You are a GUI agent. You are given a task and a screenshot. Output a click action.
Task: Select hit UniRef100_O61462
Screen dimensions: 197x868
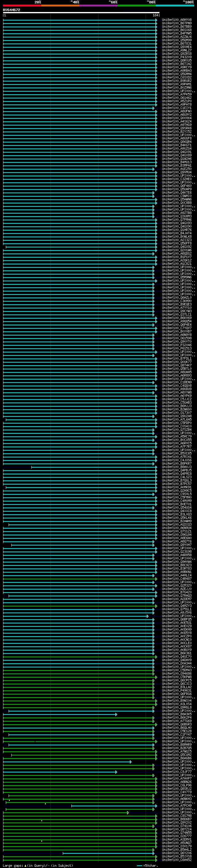point(176,98)
